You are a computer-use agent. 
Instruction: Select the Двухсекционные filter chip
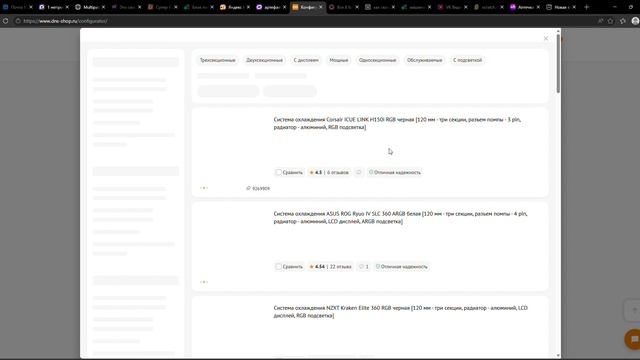pyautogui.click(x=264, y=60)
